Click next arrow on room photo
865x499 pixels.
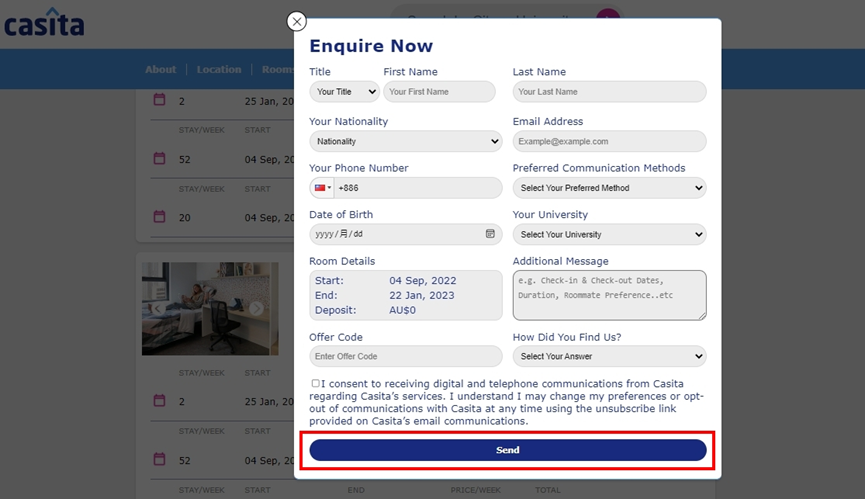click(256, 308)
